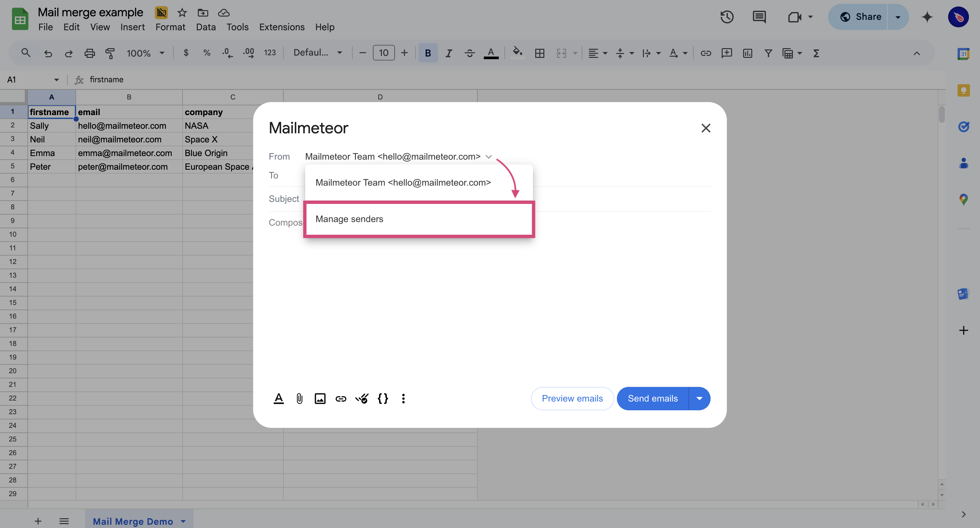
Task: Open Send emails dropdown arrow
Action: [x=699, y=398]
